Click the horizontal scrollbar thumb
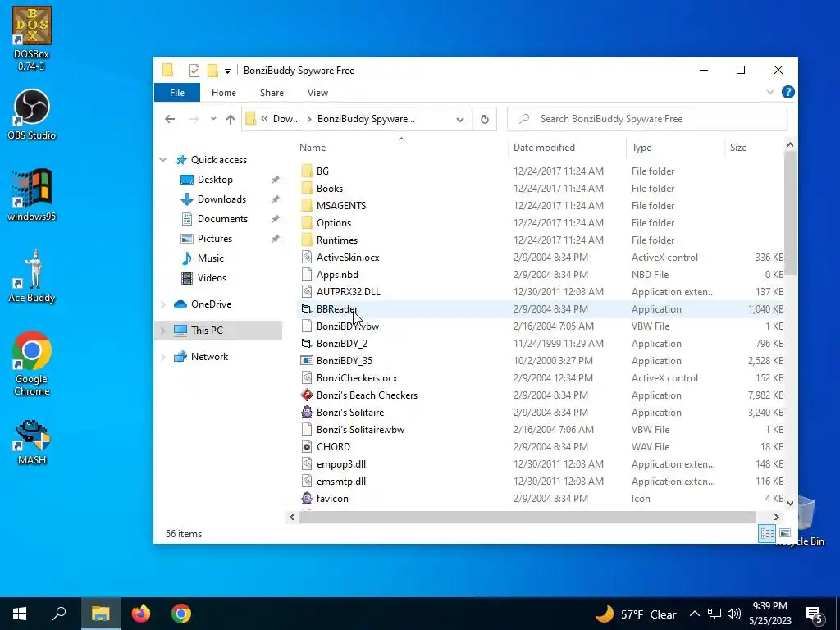Screen dimensions: 840x630 coord(527,517)
